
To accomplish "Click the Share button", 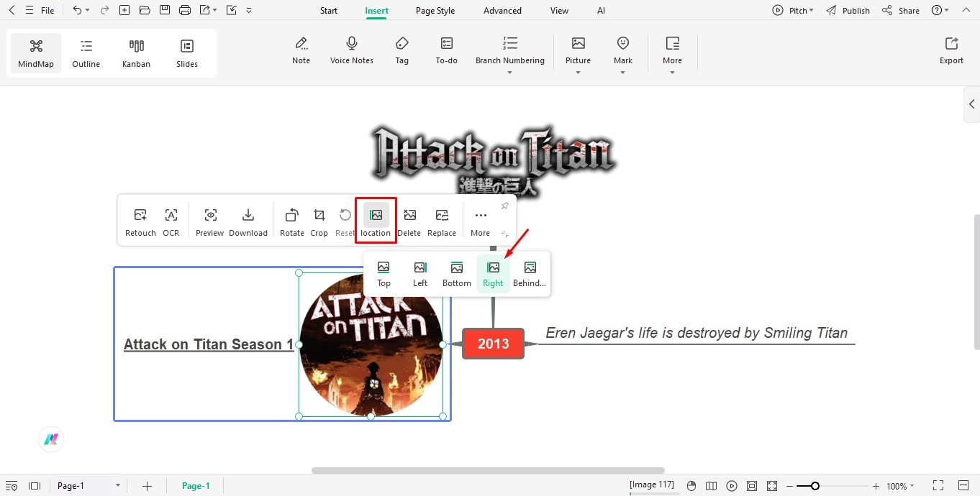I will (901, 11).
